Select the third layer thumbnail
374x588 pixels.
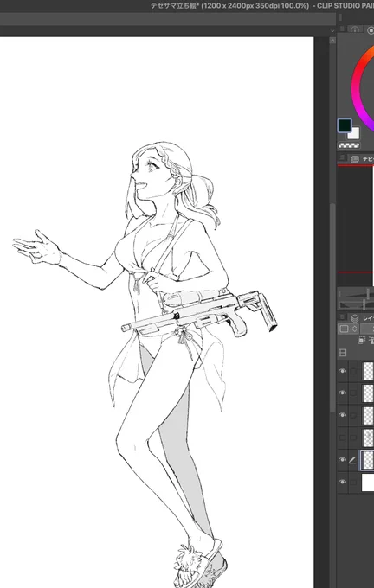[368, 416]
